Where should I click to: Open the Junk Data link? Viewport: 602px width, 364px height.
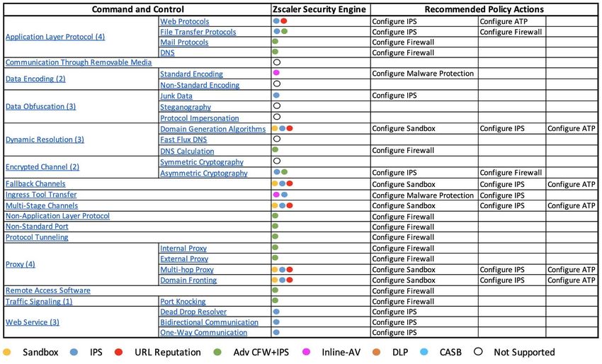[x=176, y=96]
